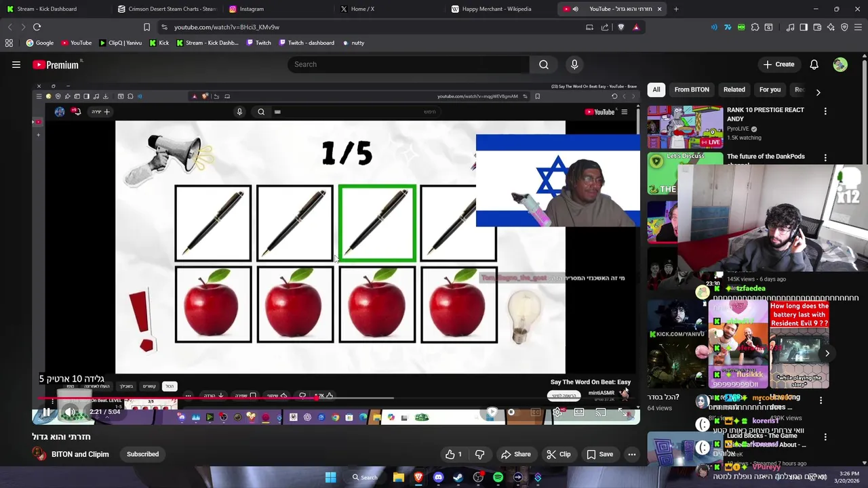Like the video with thumbs up
This screenshot has height=488, width=868.
454,454
